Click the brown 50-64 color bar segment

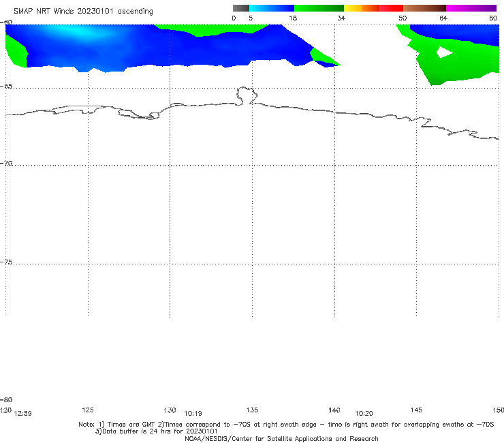(x=424, y=8)
